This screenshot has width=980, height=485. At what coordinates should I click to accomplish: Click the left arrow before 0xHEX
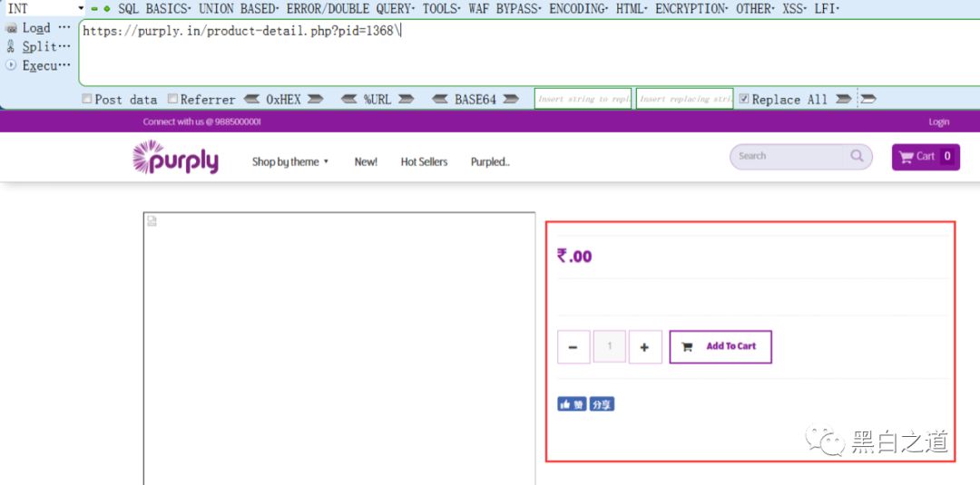point(252,99)
